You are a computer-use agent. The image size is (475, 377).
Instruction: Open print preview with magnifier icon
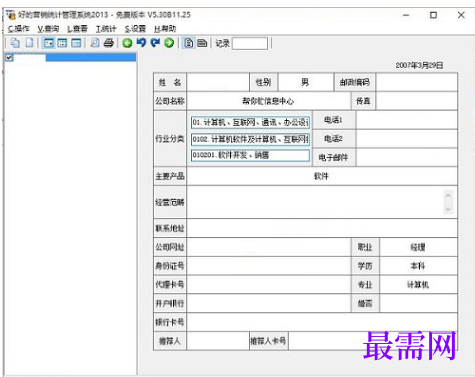tap(95, 43)
